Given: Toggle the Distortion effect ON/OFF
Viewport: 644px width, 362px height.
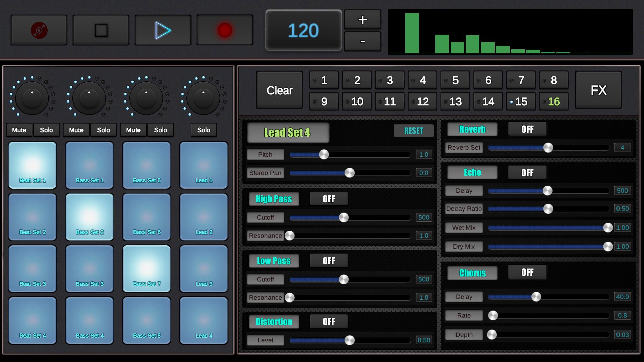Looking at the screenshot, I should (328, 321).
